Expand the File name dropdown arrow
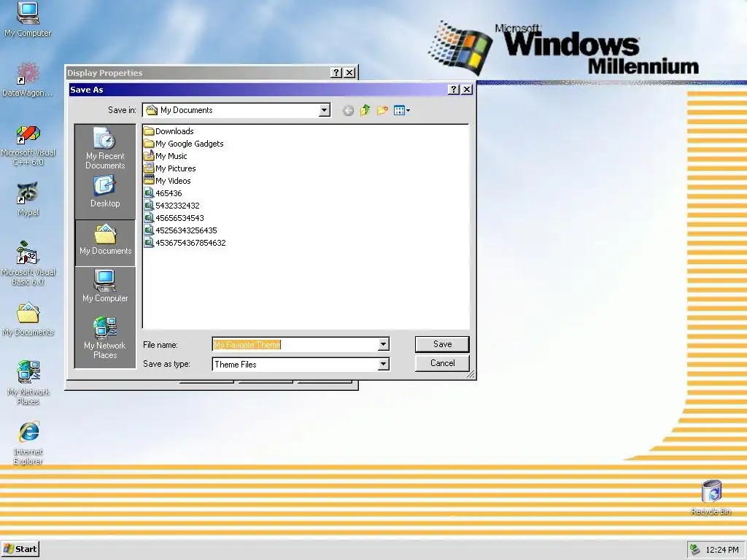The height and width of the screenshot is (560, 747). coord(383,344)
